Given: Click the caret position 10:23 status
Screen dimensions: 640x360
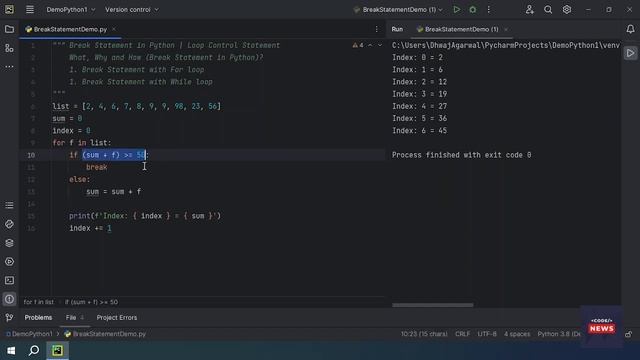Looking at the screenshot, I should point(424,334).
